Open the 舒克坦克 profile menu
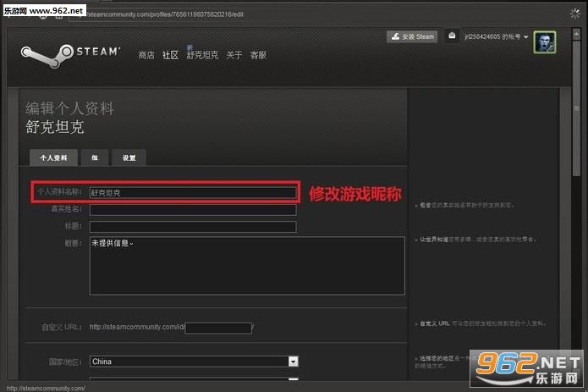Viewport: 588px width, 392px height. coord(202,55)
